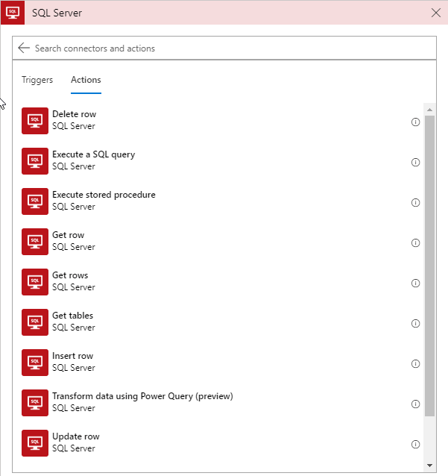Go back with the search arrow

24,48
